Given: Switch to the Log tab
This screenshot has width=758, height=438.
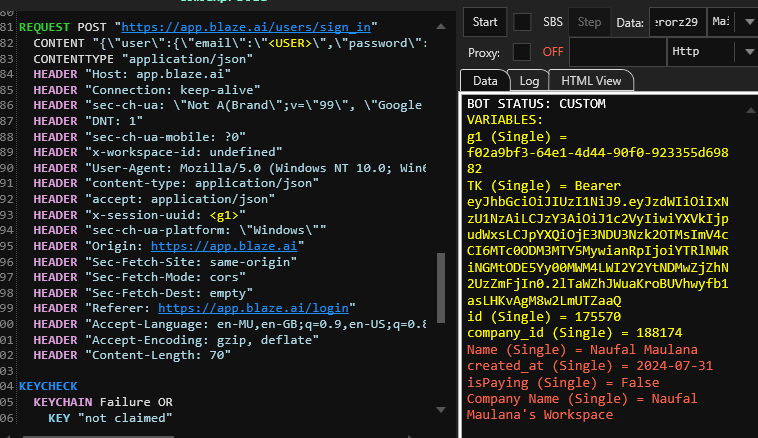Looking at the screenshot, I should [529, 81].
